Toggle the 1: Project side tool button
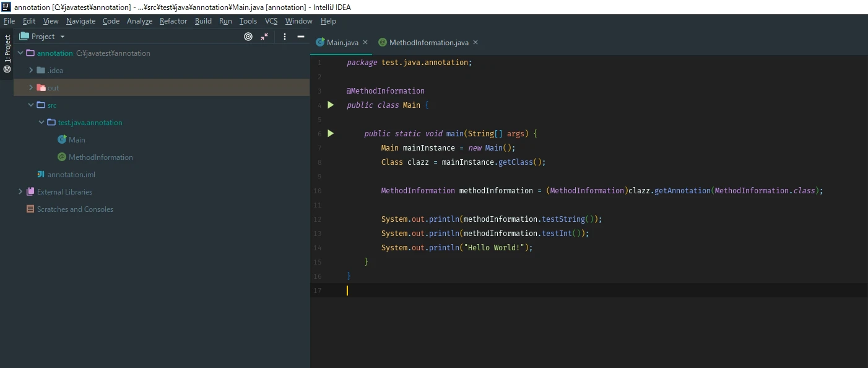Image resolution: width=868 pixels, height=368 pixels. coord(7,54)
